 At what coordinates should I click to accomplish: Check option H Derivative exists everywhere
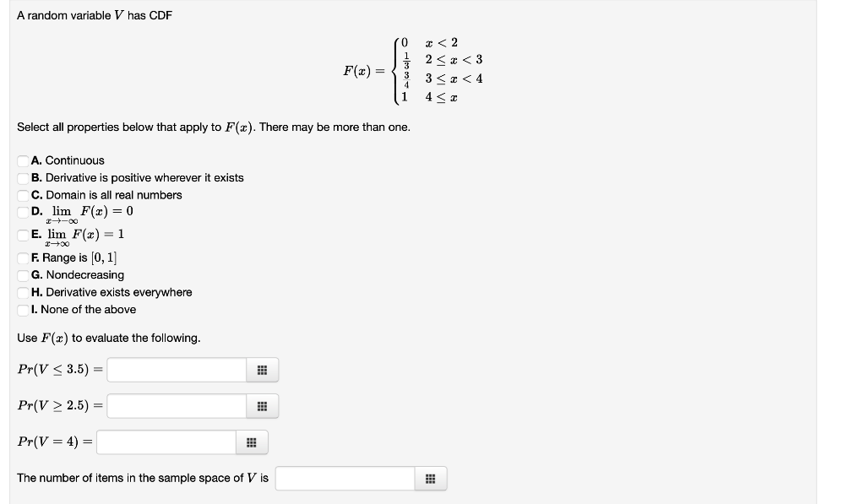[x=22, y=292]
